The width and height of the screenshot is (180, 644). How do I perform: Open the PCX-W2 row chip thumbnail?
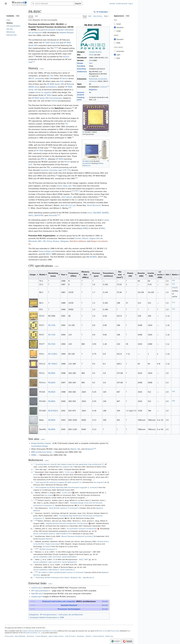33,411
